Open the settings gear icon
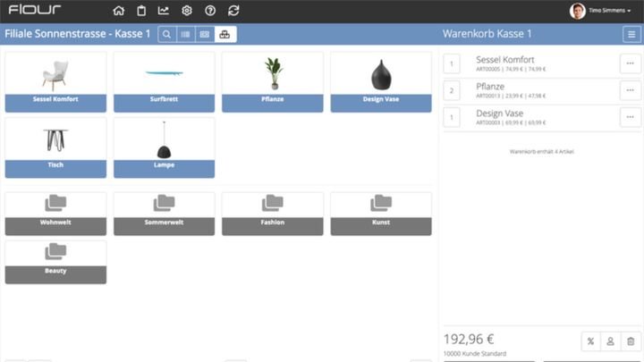 [x=187, y=11]
